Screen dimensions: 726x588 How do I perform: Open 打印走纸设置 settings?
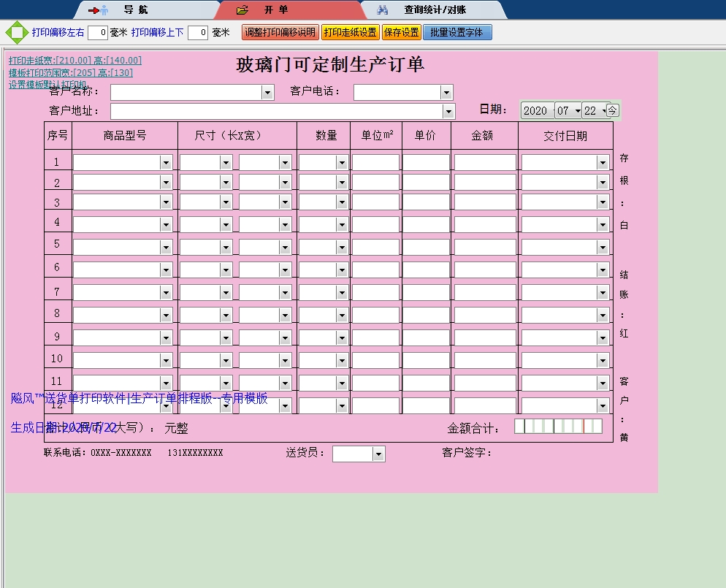pyautogui.click(x=350, y=32)
